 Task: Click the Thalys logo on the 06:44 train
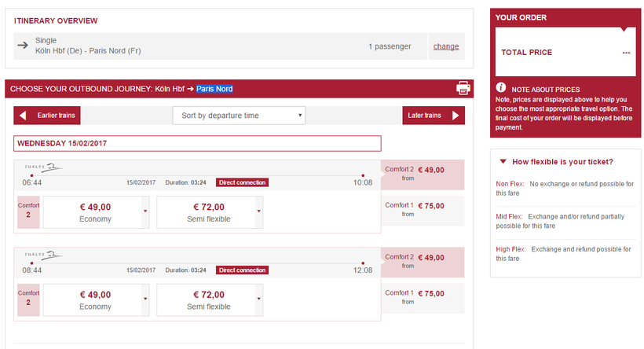[41, 167]
